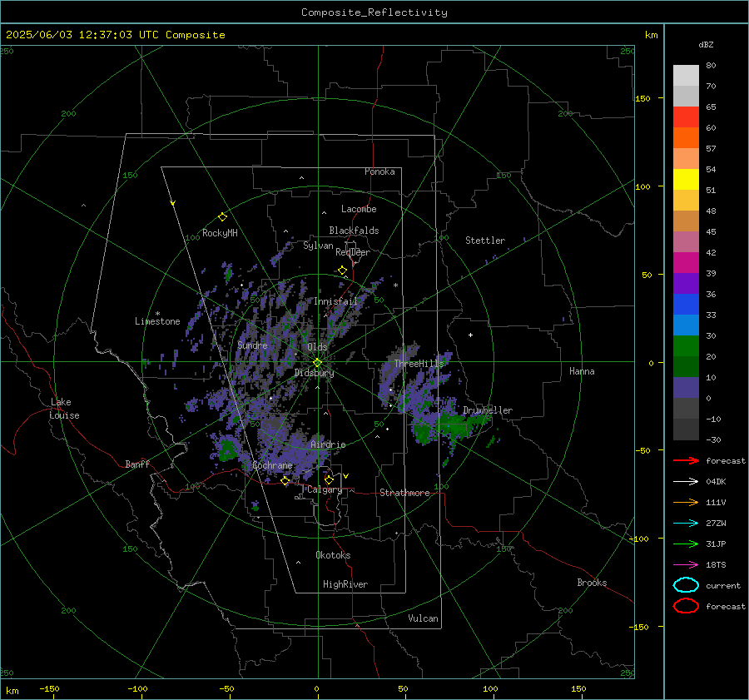749x700 pixels.
Task: Click the Olds city label
Action: 317,347
